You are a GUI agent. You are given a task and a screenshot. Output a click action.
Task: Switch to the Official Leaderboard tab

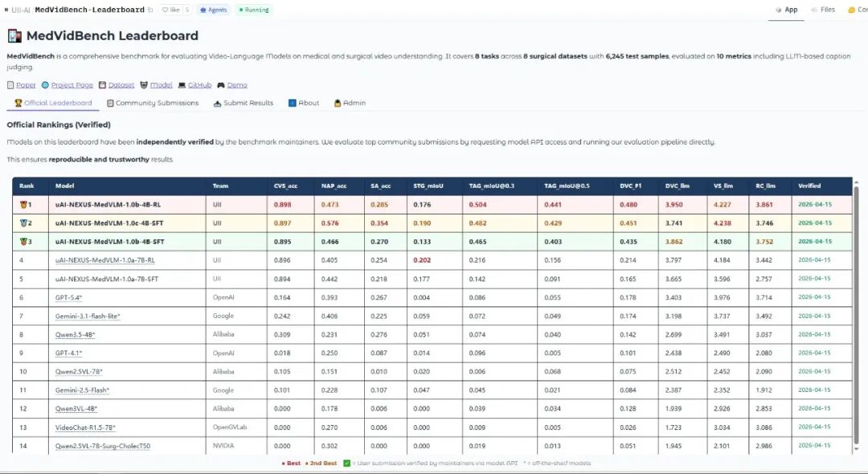(x=53, y=103)
